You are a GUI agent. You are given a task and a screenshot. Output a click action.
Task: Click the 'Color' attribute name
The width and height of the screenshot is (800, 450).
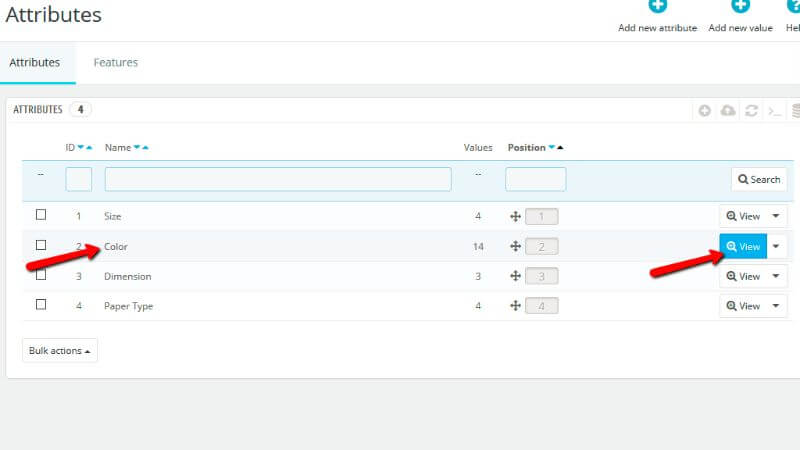point(116,246)
